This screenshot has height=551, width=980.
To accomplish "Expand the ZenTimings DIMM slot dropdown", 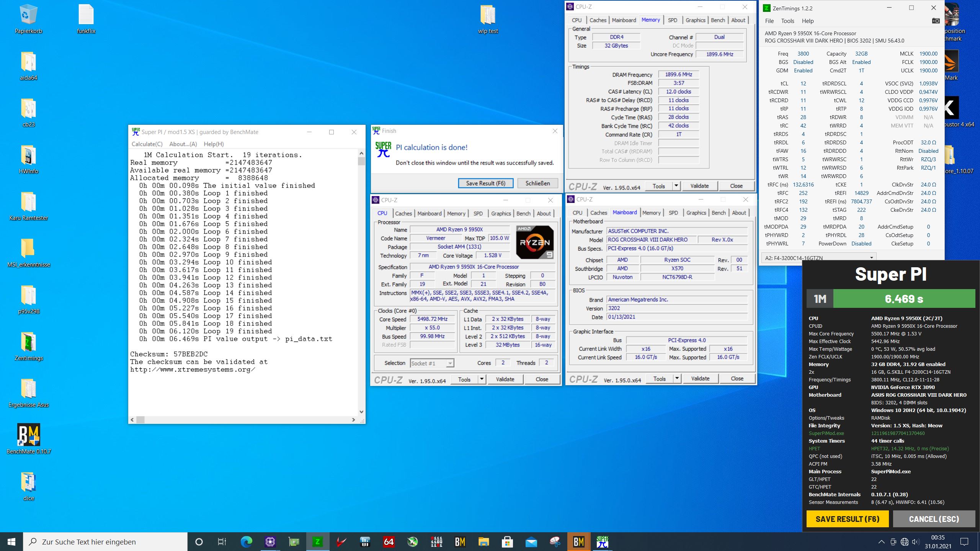I will pos(872,258).
